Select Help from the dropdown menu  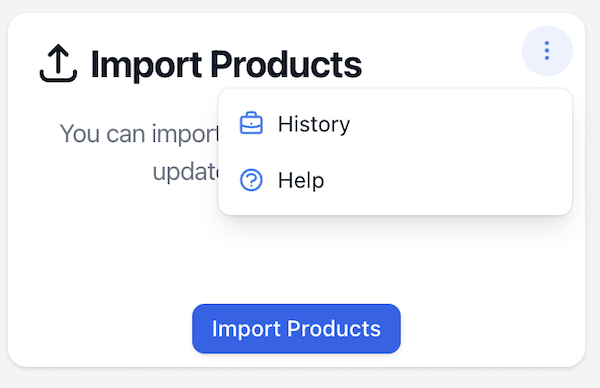[x=395, y=180]
